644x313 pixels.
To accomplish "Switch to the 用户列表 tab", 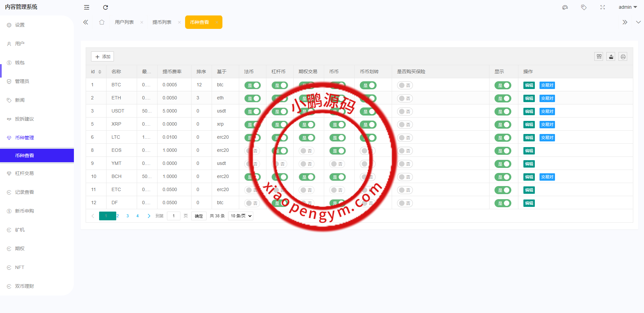I will 124,22.
